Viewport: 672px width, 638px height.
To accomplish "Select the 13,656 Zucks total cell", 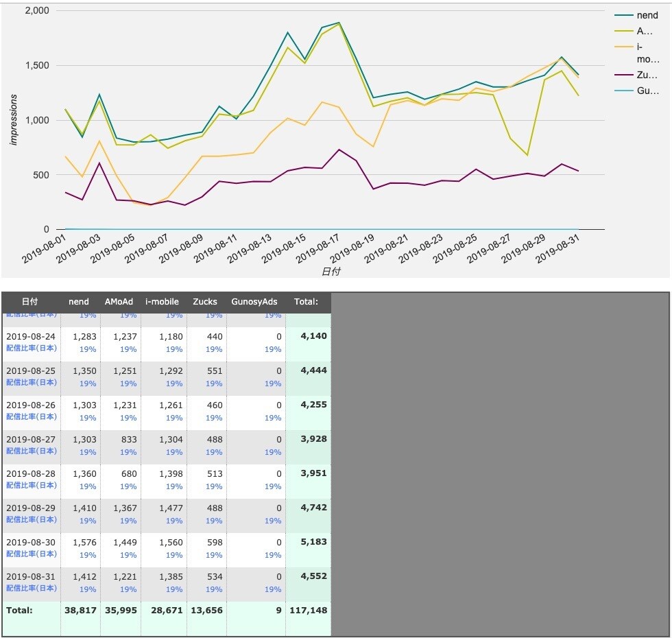I will point(207,610).
